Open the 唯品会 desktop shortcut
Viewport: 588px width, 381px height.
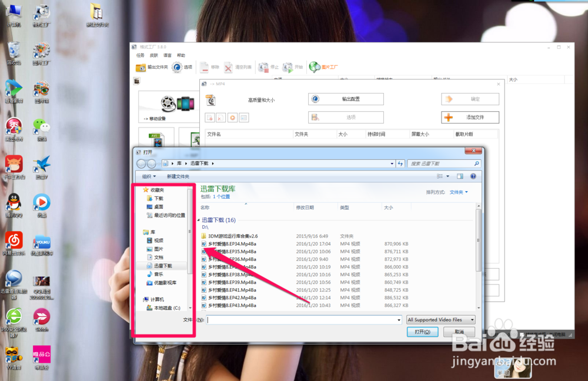[41, 357]
